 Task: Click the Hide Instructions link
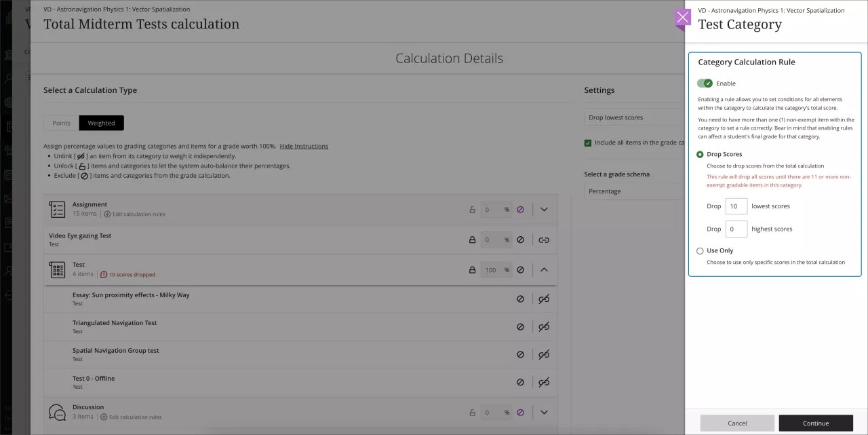304,145
